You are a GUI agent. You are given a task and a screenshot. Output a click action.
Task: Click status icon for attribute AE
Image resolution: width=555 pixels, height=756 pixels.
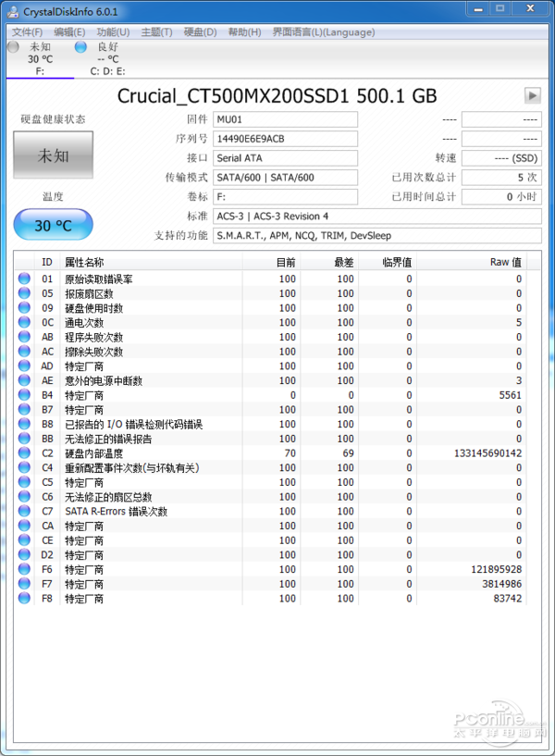point(24,380)
